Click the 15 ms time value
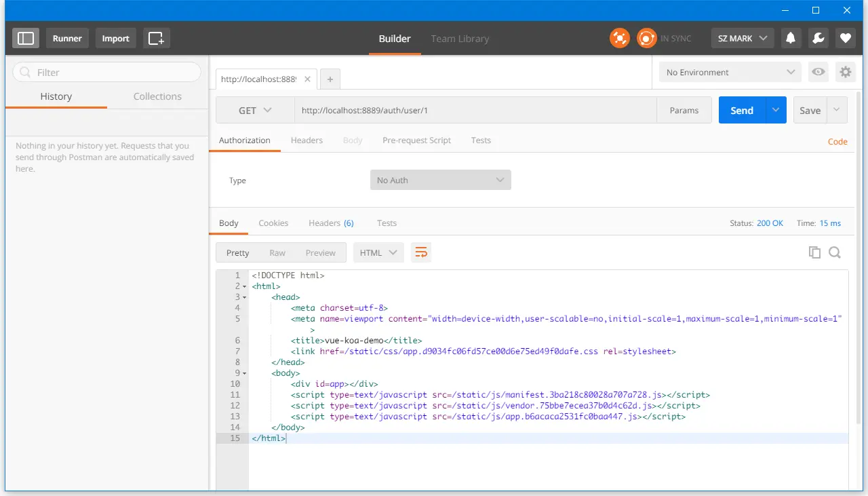 tap(830, 223)
